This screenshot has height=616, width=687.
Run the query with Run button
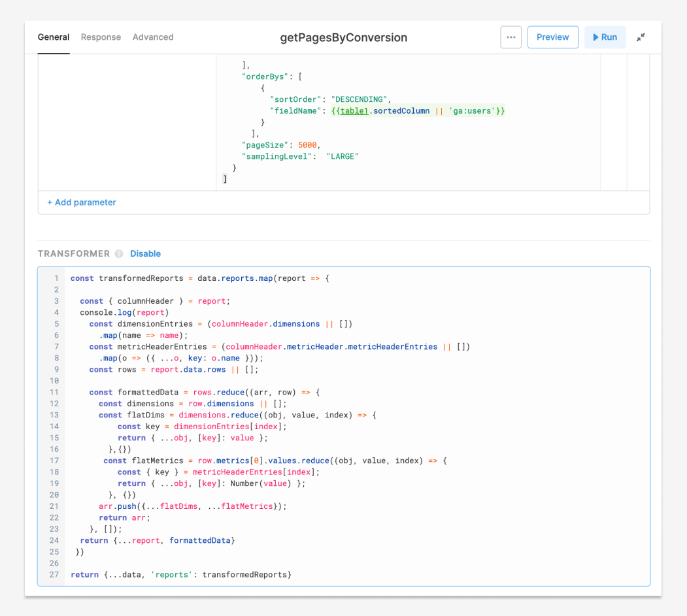pyautogui.click(x=605, y=37)
